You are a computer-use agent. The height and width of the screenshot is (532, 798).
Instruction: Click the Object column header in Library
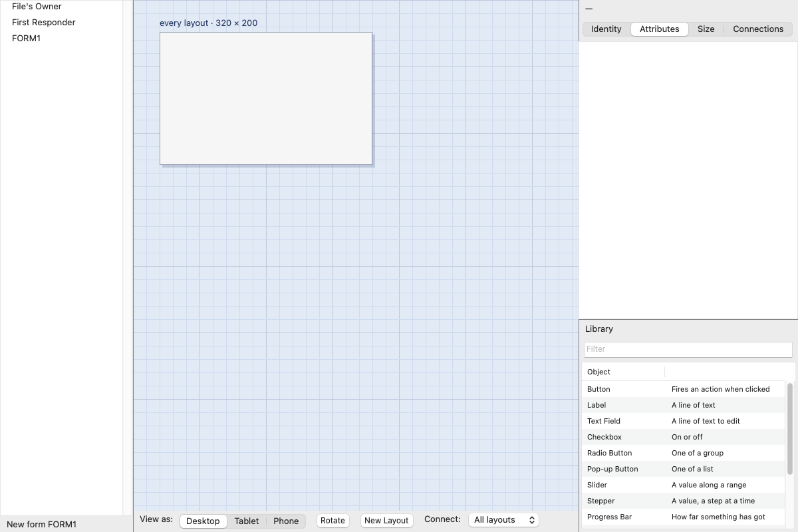coord(623,372)
